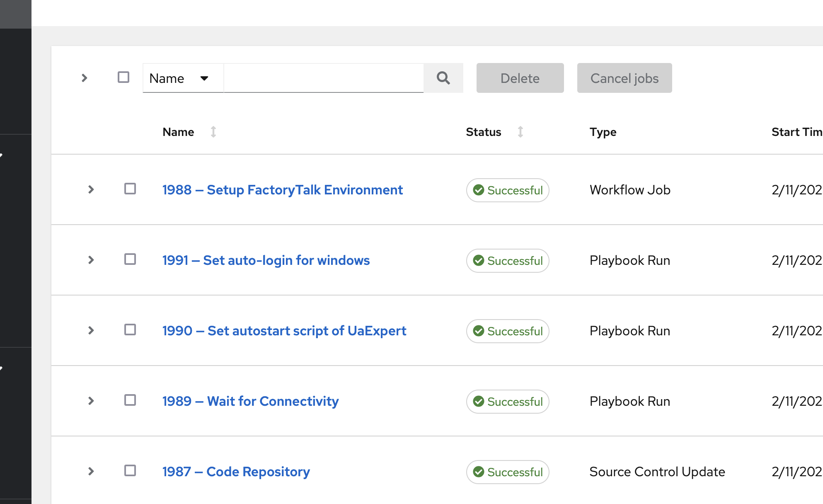Viewport: 823px width, 504px height.
Task: Select checkbox for Set auto-login for windows
Action: coord(130,259)
